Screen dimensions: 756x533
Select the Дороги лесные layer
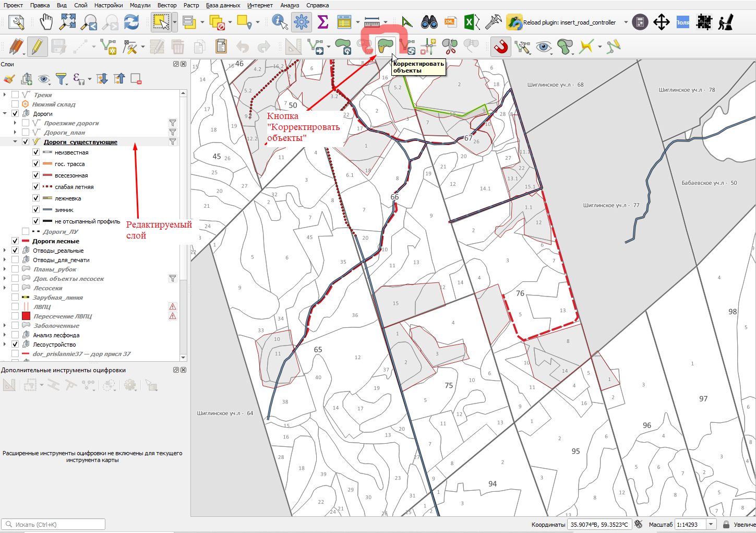click(56, 241)
